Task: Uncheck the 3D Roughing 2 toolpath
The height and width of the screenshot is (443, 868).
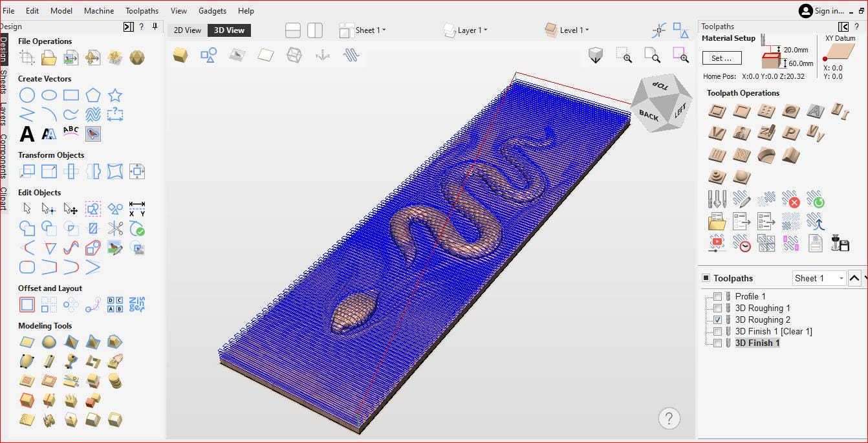Action: tap(718, 319)
